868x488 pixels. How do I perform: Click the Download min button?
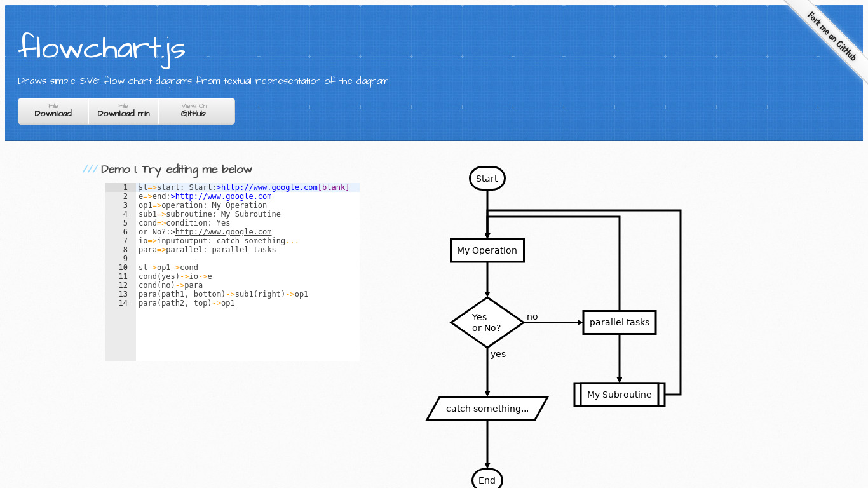pyautogui.click(x=123, y=111)
